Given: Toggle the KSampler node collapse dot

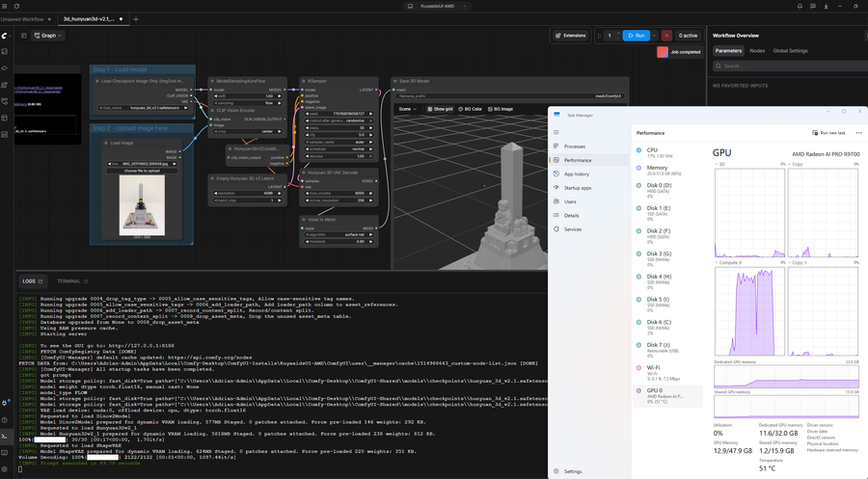Looking at the screenshot, I should coord(304,81).
